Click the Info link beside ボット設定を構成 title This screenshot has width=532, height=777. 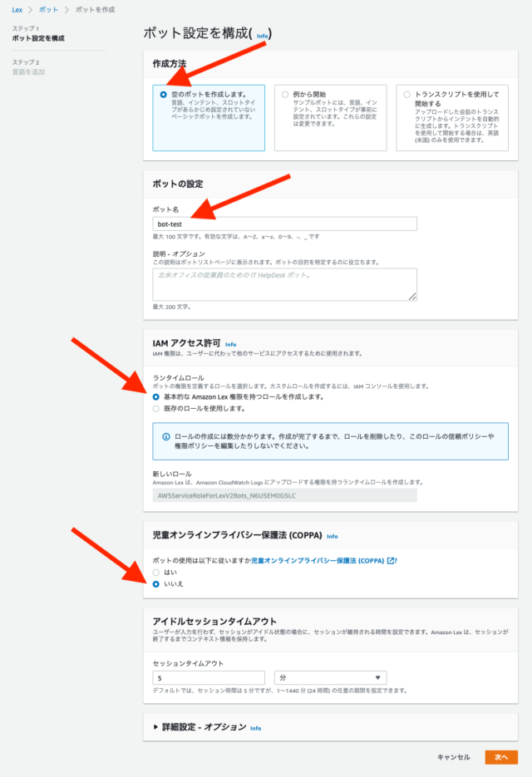click(262, 36)
